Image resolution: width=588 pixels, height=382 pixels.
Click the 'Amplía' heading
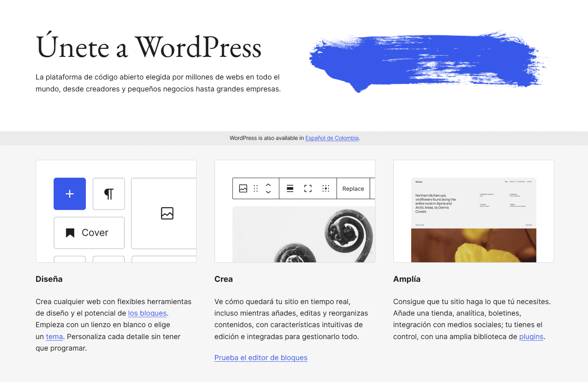tap(407, 279)
